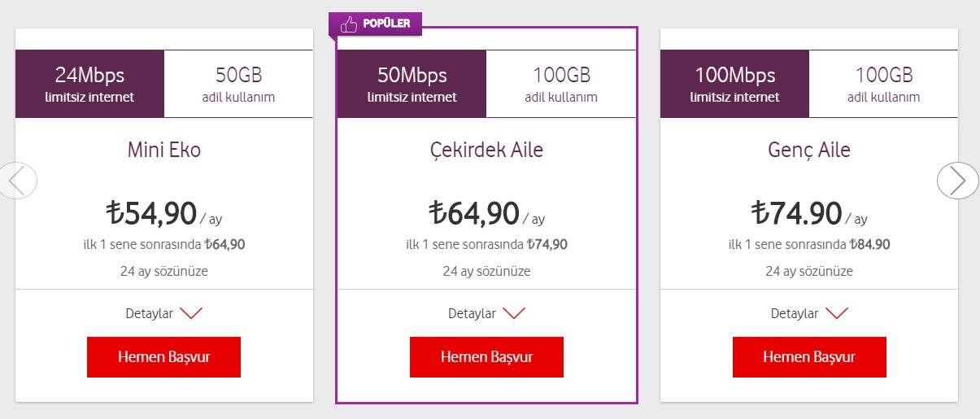Click the Çekirdek Aile plan title

click(486, 150)
